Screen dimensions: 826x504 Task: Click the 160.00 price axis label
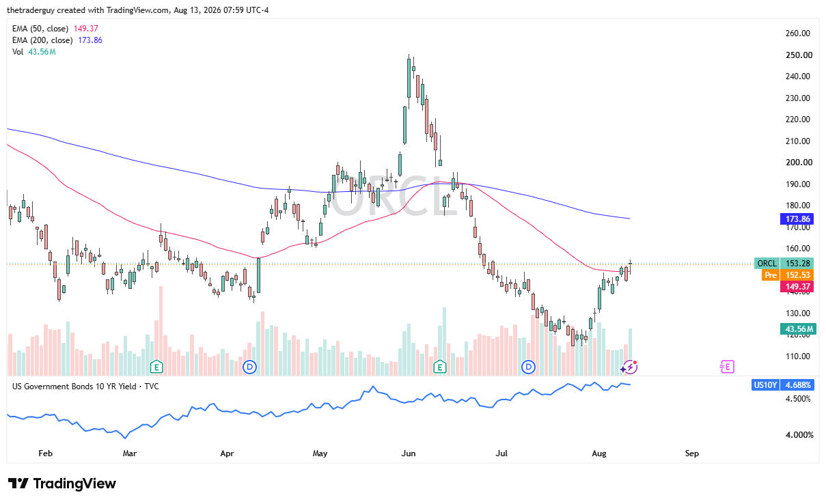click(797, 249)
